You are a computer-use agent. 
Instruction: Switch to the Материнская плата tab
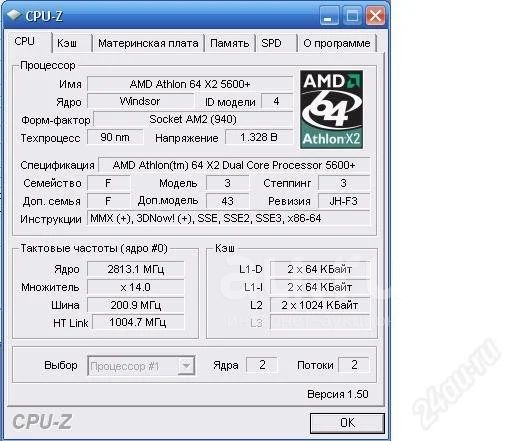click(148, 43)
